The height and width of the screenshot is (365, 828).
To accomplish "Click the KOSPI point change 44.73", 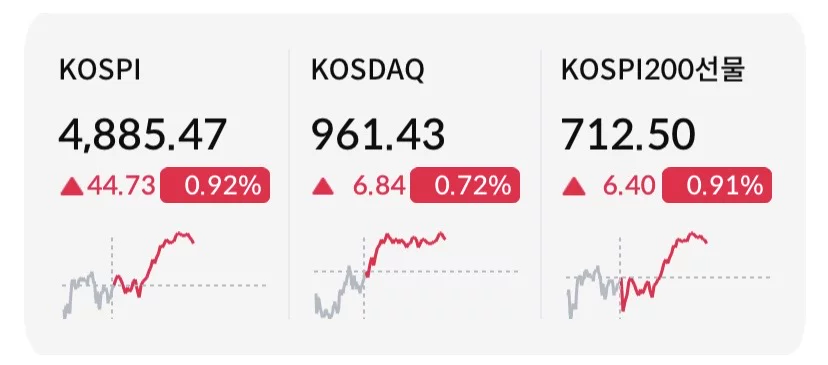I will click(121, 186).
